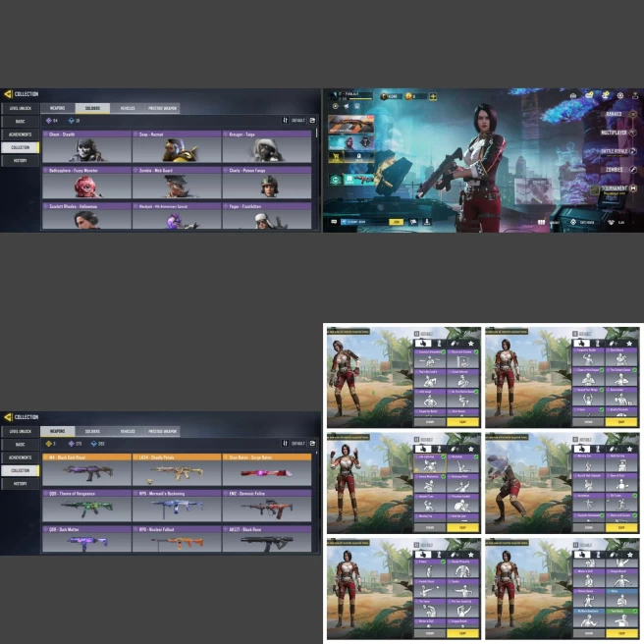The height and width of the screenshot is (644, 644).
Task: Open the Default sort dropdown in the Weapons collection
Action: coord(298,443)
